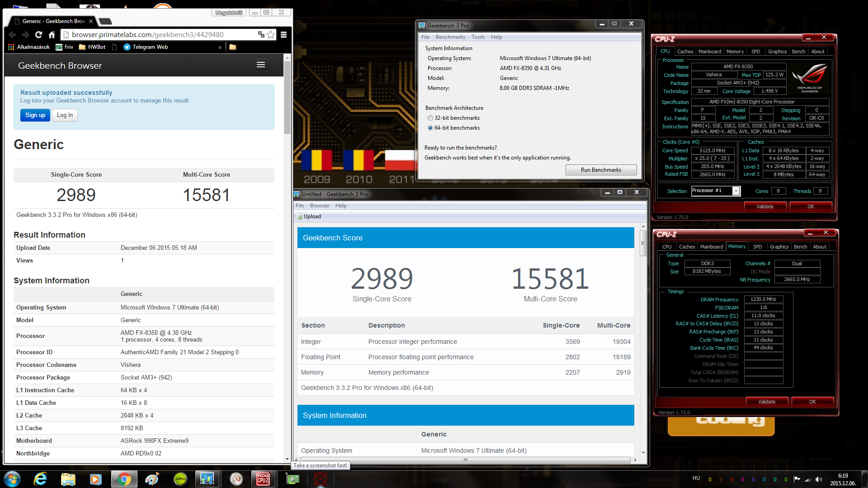Select 32-bit benchmarks radio option
Screen dimensions: 868x488
click(x=430, y=118)
